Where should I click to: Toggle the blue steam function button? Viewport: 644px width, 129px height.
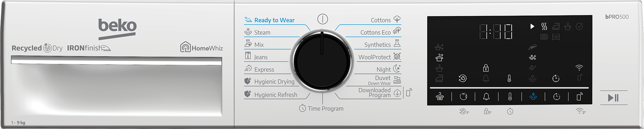click(533, 96)
